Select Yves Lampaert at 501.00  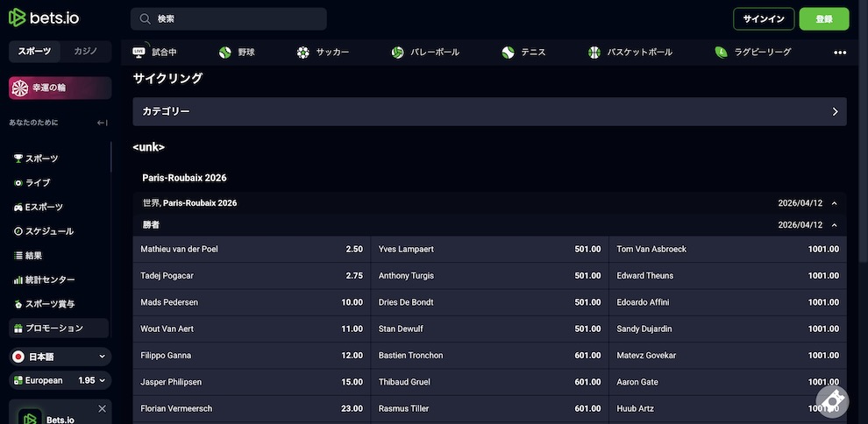click(x=490, y=250)
